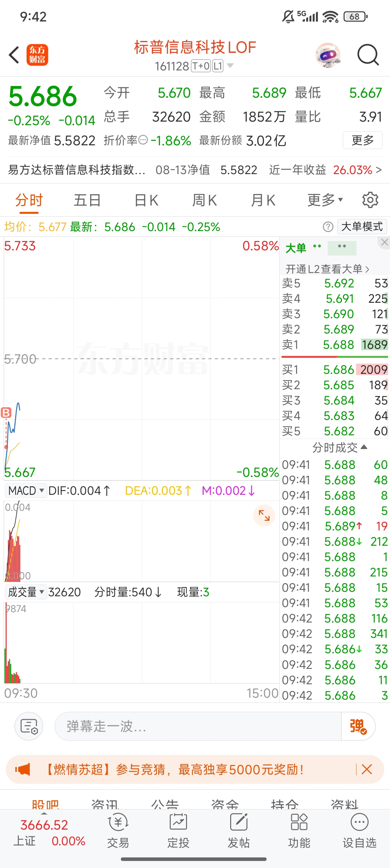This screenshot has height=868, width=390.
Task: Close the large order panel
Action: 385,242
